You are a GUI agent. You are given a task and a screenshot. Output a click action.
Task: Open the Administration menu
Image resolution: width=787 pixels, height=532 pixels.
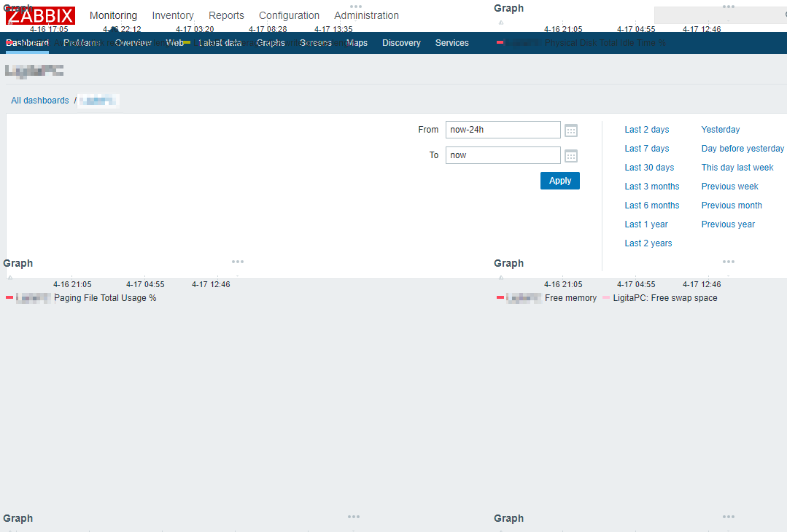click(x=366, y=15)
